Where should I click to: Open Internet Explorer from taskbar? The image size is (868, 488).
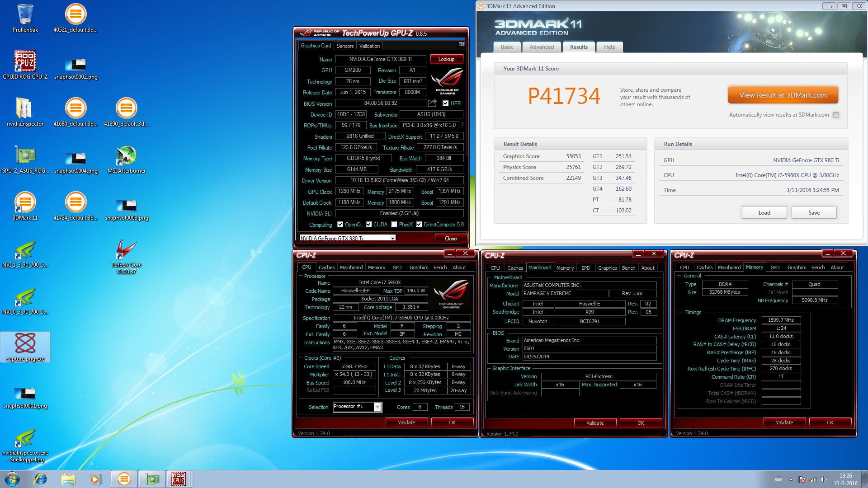pyautogui.click(x=41, y=479)
